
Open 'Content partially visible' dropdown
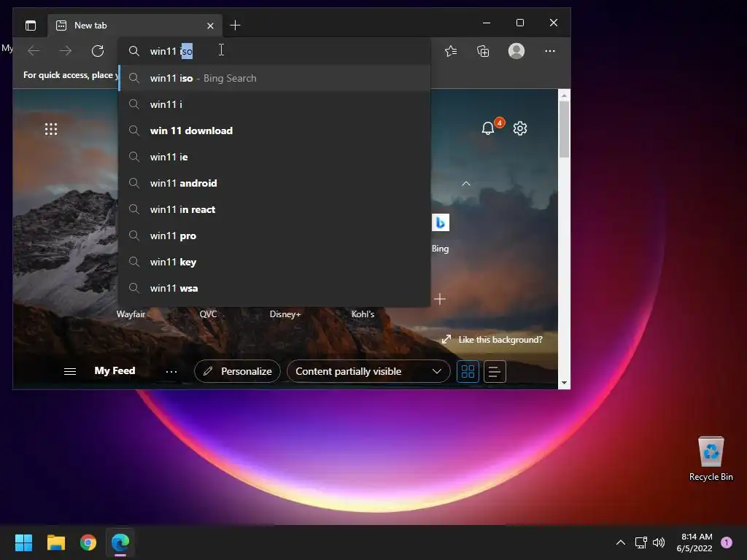pos(368,371)
